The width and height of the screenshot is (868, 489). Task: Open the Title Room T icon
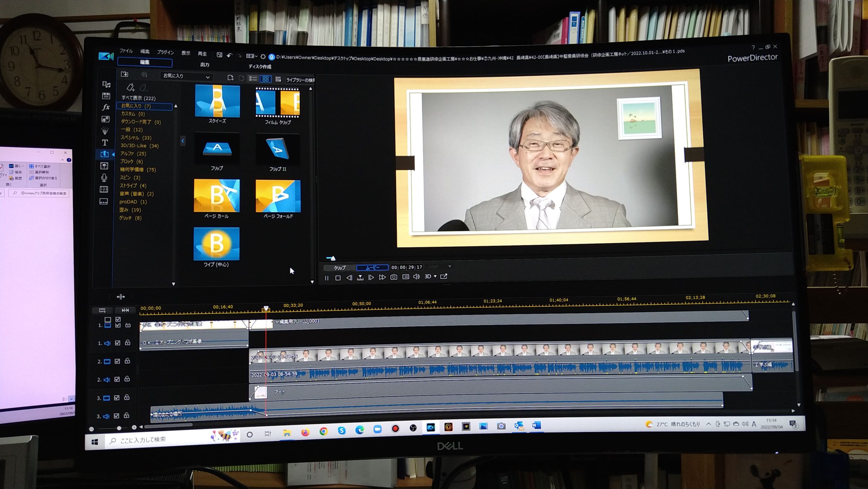(x=105, y=143)
